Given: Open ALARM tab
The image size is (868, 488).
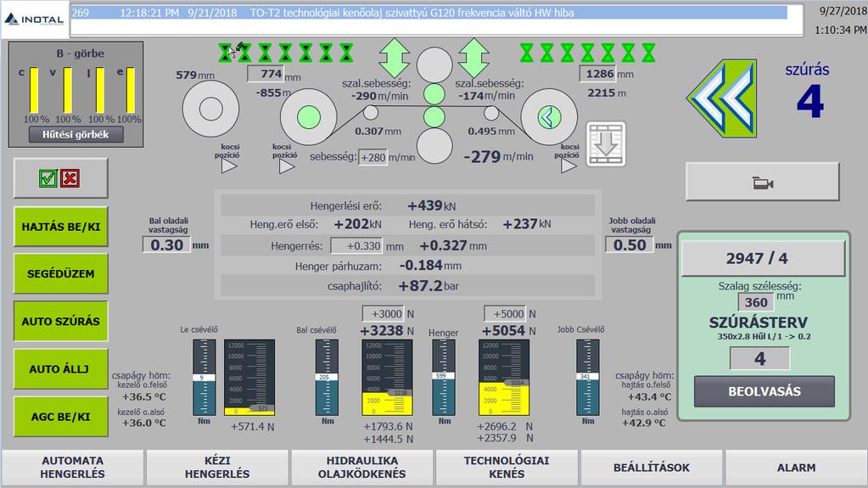Looking at the screenshot, I should point(796,468).
